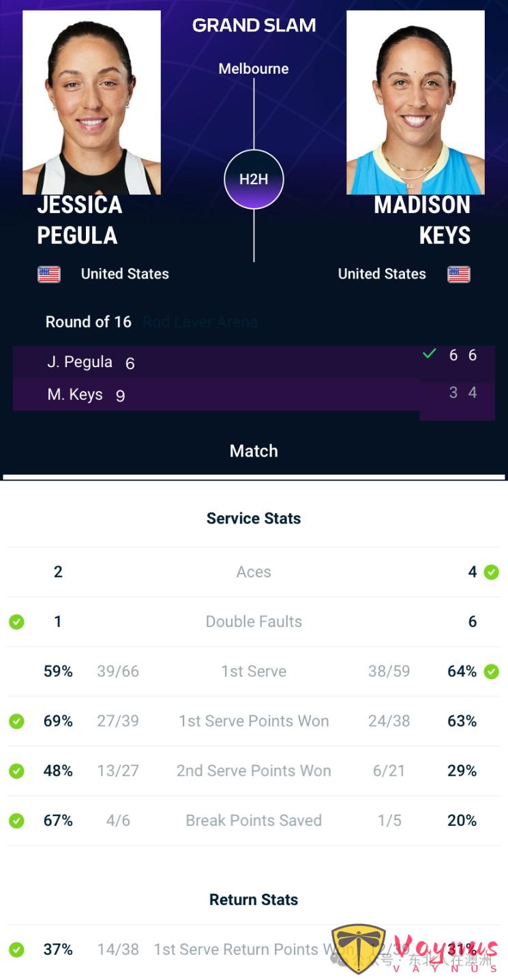Click the green check beside 48% 2nd Serve Points Won
Screen dimensions: 508x980
pos(16,771)
